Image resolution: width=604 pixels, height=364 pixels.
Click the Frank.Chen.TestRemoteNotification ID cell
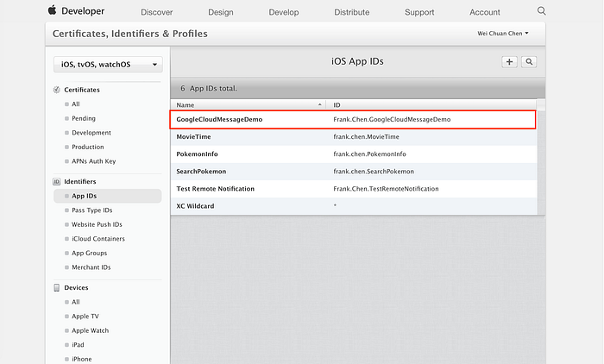tap(386, 189)
